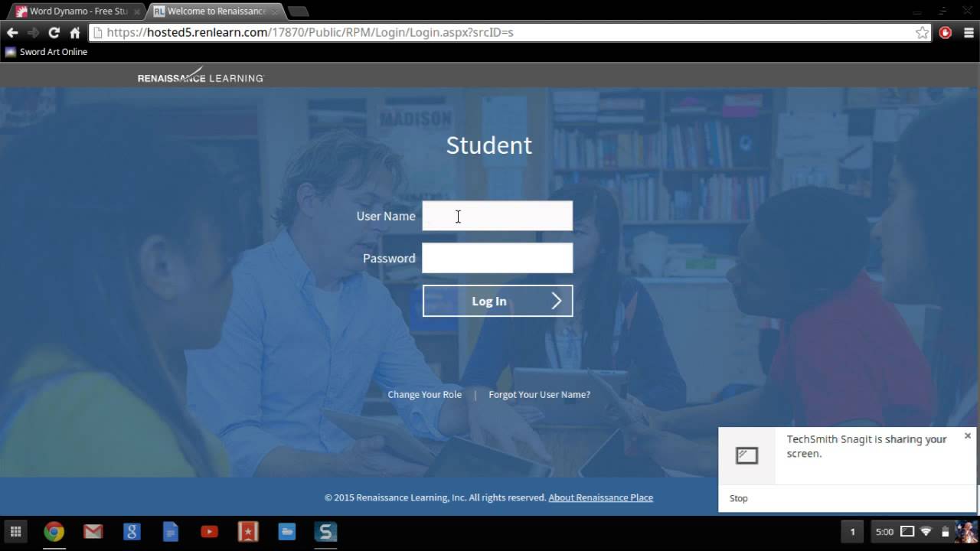The height and width of the screenshot is (551, 980).
Task: Go back with the browser back arrow
Action: pyautogui.click(x=12, y=33)
